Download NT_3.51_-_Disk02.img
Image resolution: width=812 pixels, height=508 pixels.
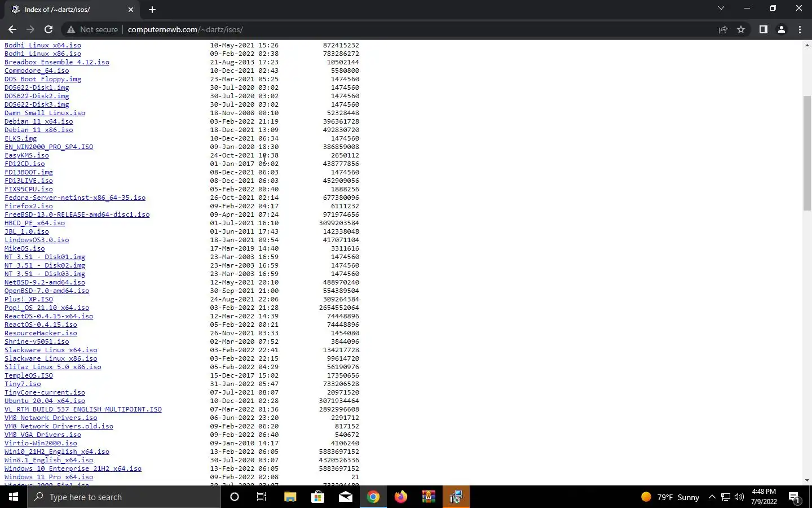pos(45,265)
